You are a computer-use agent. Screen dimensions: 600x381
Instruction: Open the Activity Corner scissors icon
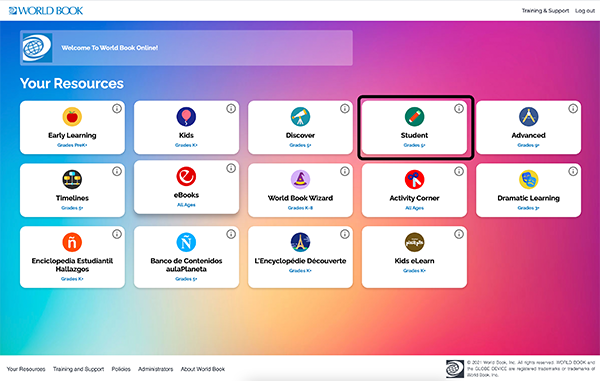414,179
